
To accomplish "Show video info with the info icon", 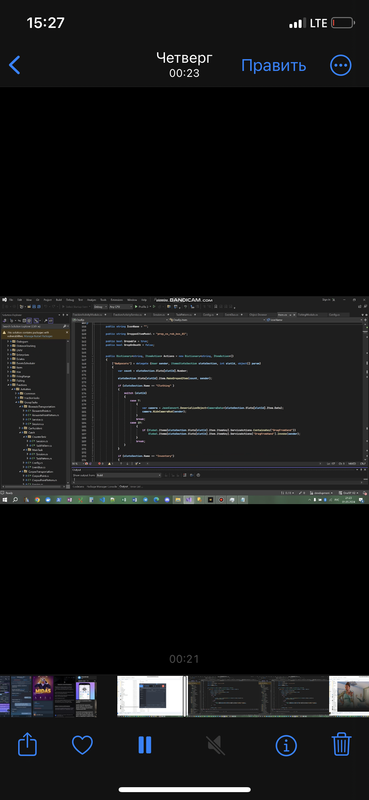I will tap(286, 745).
